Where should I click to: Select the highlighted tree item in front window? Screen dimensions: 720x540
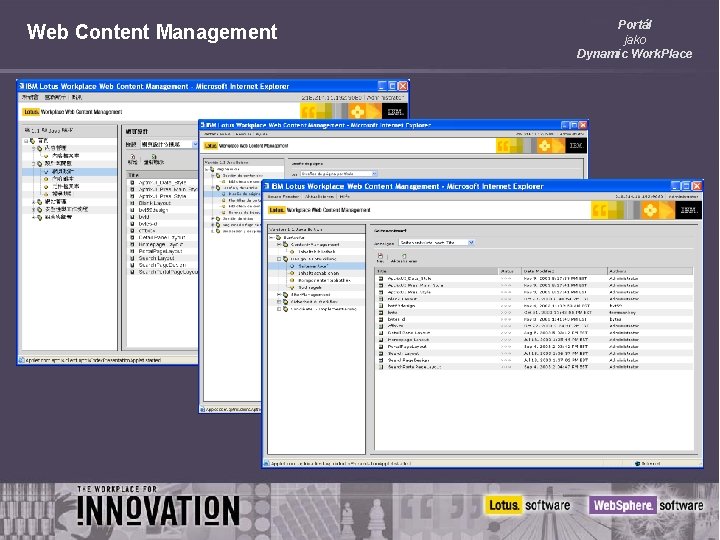tap(316, 266)
